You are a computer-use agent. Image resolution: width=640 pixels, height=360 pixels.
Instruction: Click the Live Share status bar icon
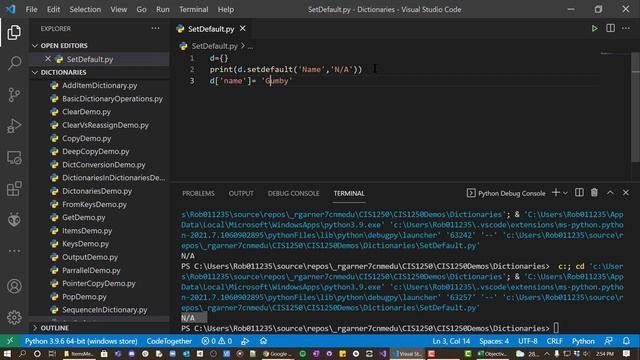pos(245,341)
